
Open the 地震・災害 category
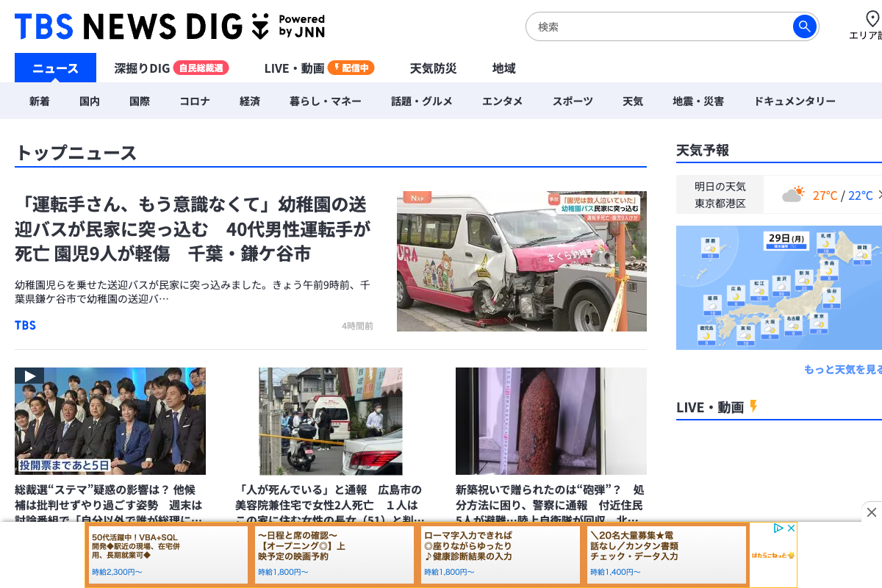698,101
